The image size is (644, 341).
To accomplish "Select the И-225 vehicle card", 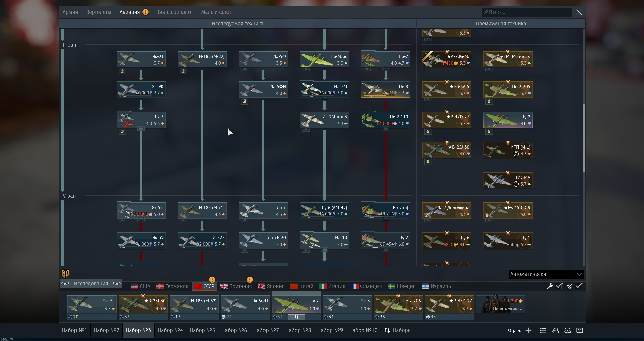I will click(x=202, y=241).
